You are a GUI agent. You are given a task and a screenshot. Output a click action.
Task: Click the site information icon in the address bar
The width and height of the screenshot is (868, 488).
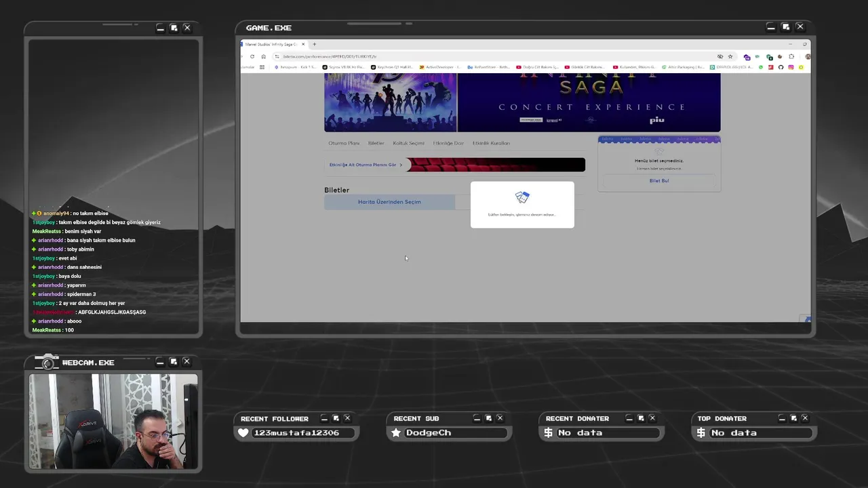pyautogui.click(x=277, y=56)
